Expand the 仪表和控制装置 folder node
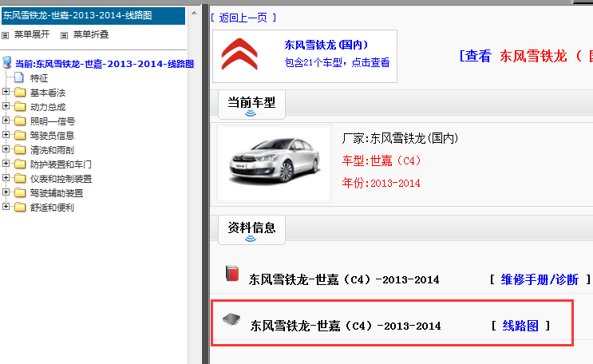 click(6, 178)
